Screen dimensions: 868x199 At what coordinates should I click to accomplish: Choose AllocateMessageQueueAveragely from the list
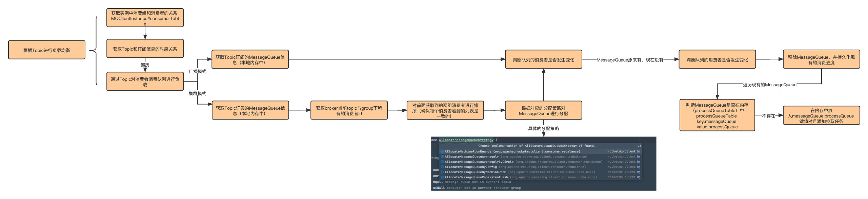[540, 157]
